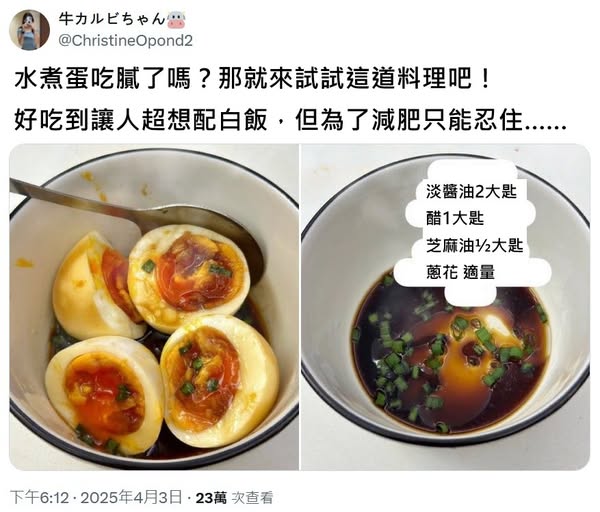The width and height of the screenshot is (600, 512).
Task: Click the 醋1大匙 recipe label
Action: pos(455,218)
